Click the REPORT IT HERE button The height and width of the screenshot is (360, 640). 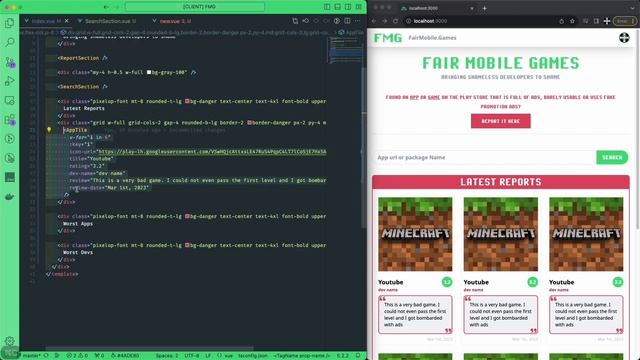tap(500, 121)
